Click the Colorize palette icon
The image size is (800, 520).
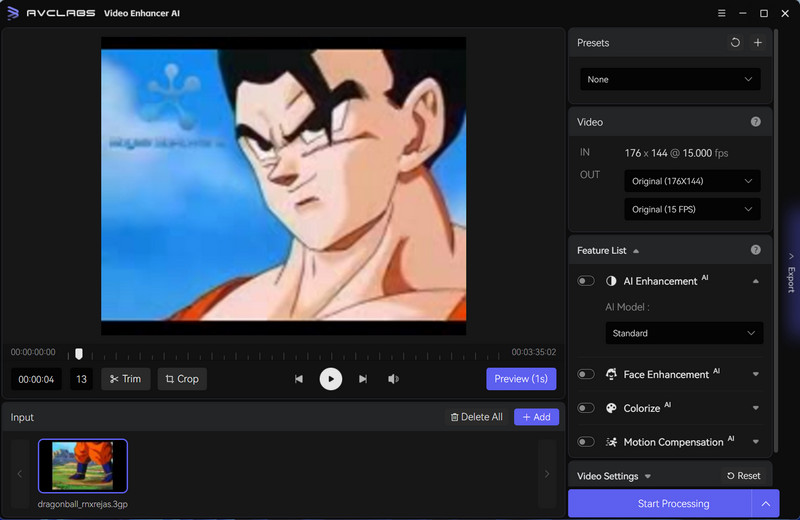pos(611,408)
